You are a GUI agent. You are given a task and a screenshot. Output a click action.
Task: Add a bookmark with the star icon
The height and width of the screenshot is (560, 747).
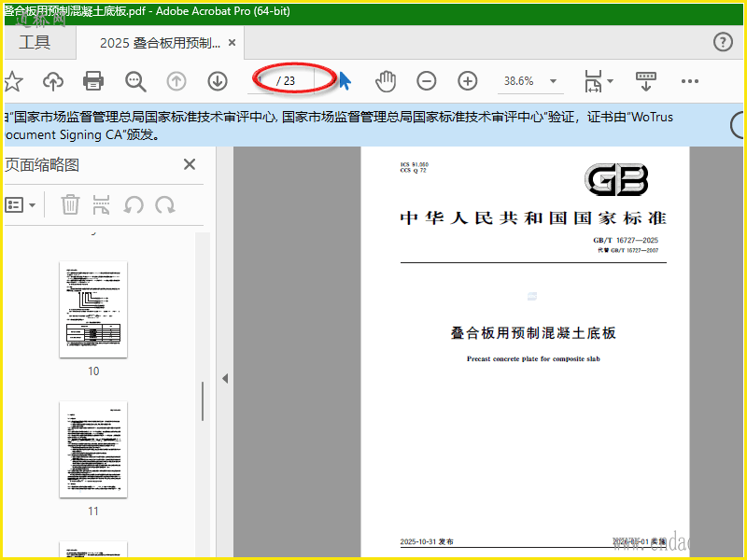[13, 81]
